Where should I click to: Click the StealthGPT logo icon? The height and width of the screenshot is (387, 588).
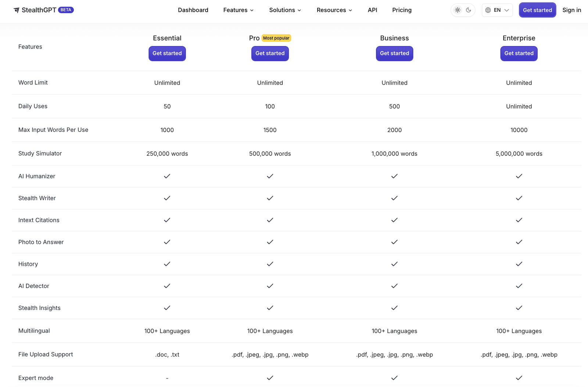click(x=16, y=10)
